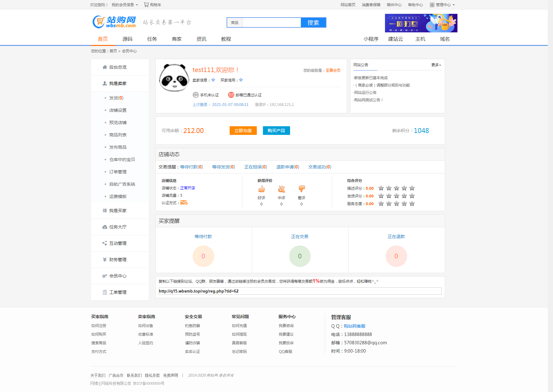Click the 搜索 button
The width and height of the screenshot is (553, 392).
pyautogui.click(x=313, y=22)
